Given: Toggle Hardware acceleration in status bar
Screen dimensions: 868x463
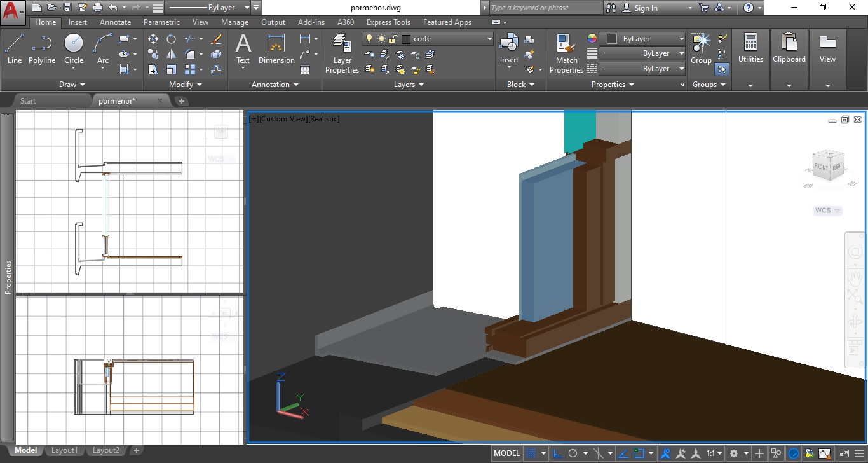Looking at the screenshot, I should (794, 453).
